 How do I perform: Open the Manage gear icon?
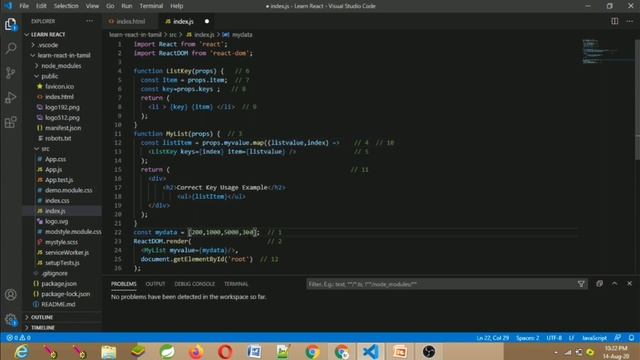11,319
